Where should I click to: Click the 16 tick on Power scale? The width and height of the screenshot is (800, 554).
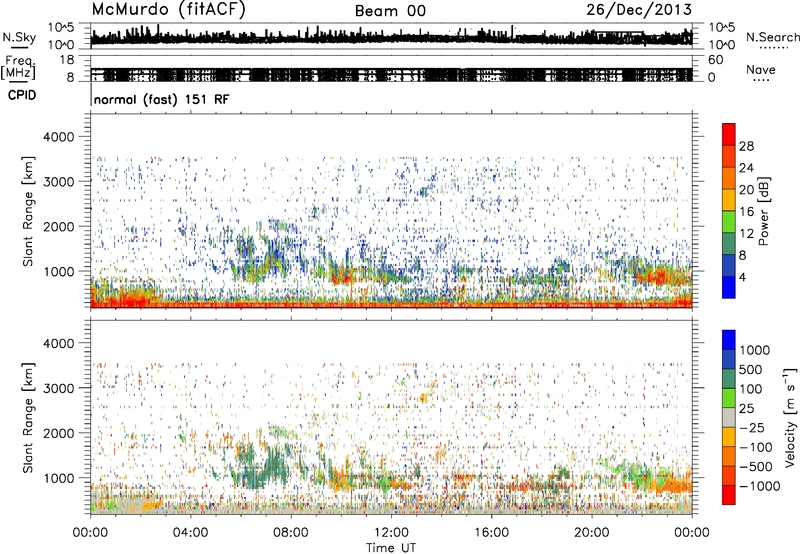(x=746, y=212)
